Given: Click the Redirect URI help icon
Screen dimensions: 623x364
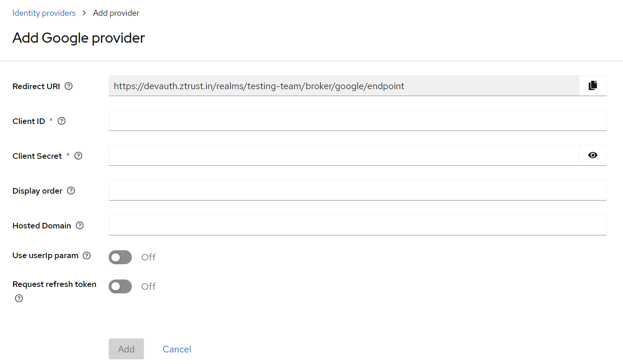Looking at the screenshot, I should (69, 86).
